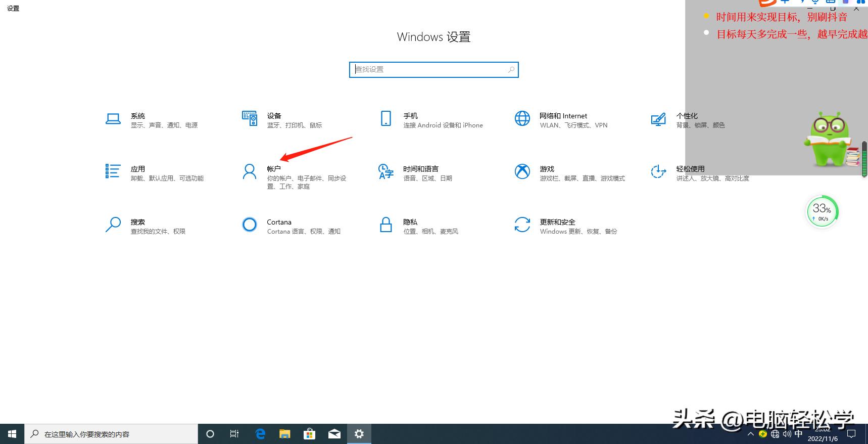Expand hidden tray icons chevron
Screen dimensions: 868x444
pyautogui.click(x=751, y=434)
